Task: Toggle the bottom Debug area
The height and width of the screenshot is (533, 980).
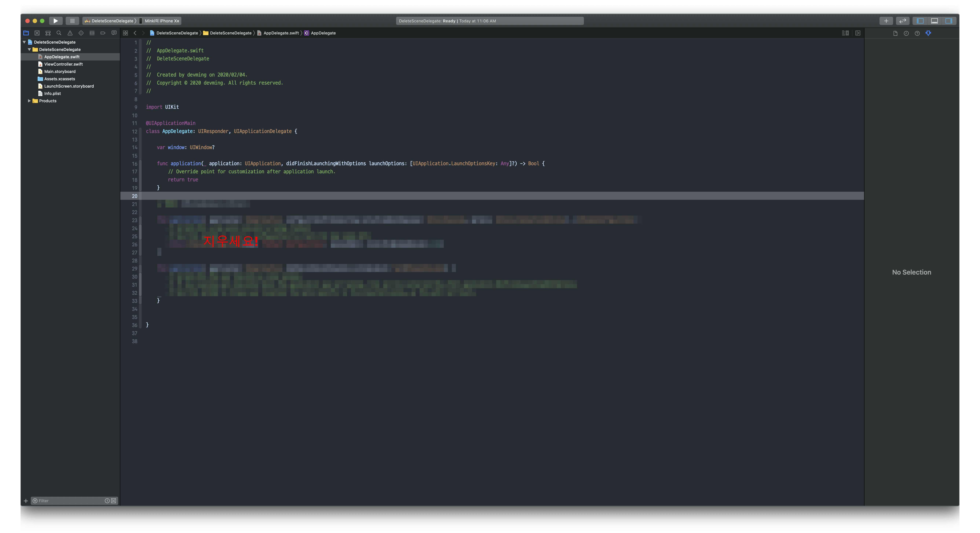Action: tap(934, 21)
